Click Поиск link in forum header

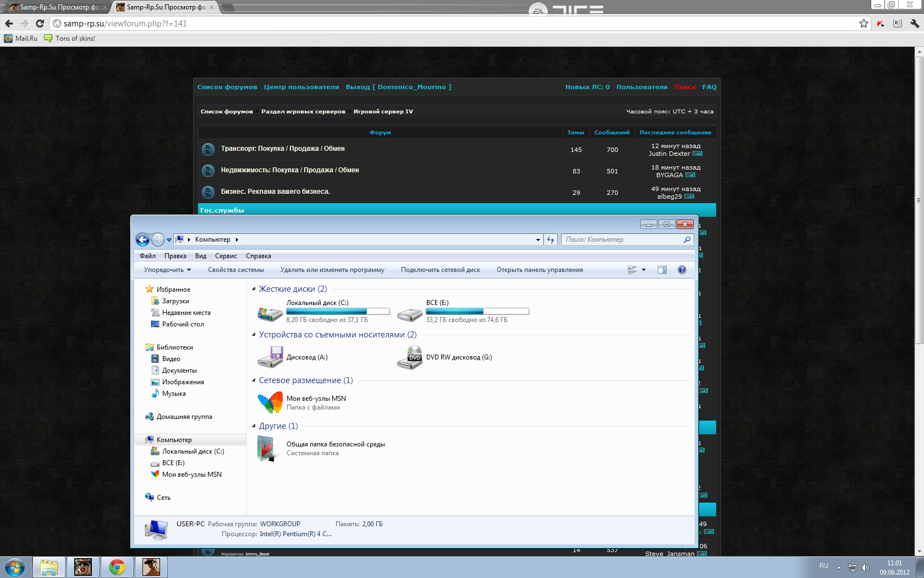685,87
